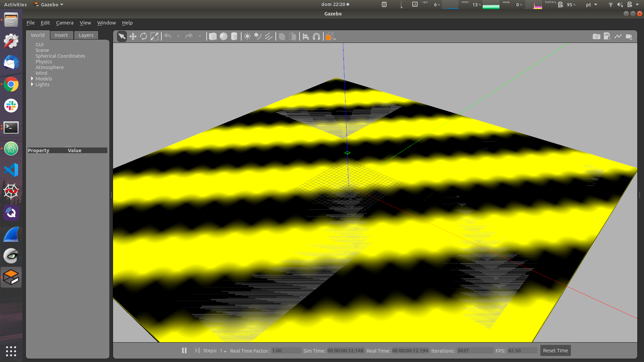
Task: Toggle snap mode magnet icon
Action: [x=316, y=37]
